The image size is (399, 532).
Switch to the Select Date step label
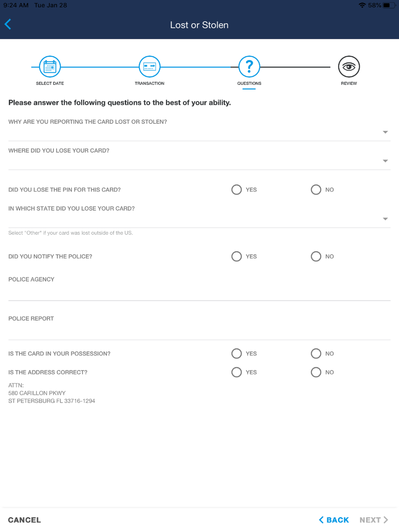pos(50,83)
